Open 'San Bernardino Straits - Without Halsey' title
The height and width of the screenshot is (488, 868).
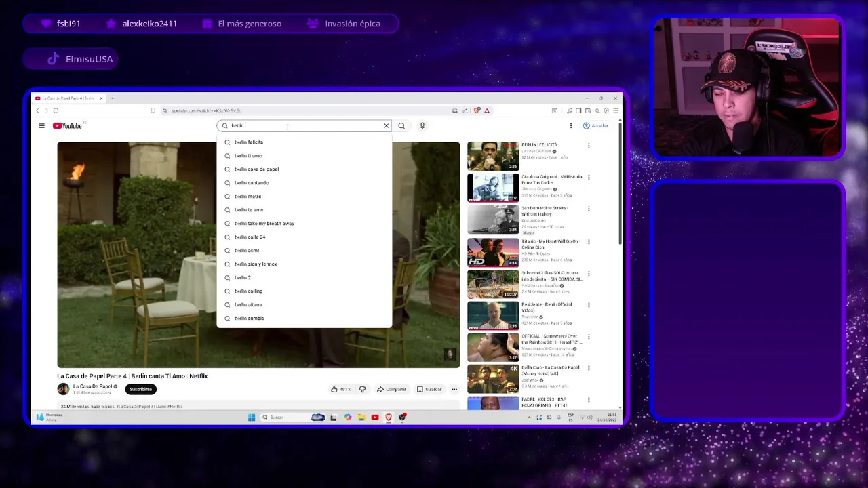click(545, 211)
